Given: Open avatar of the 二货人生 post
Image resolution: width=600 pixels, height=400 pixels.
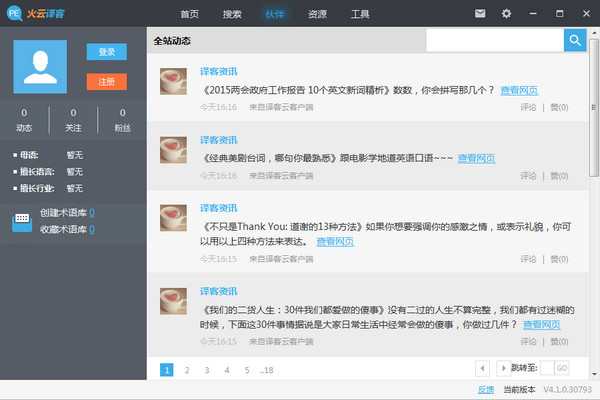Looking at the screenshot, I should (173, 301).
